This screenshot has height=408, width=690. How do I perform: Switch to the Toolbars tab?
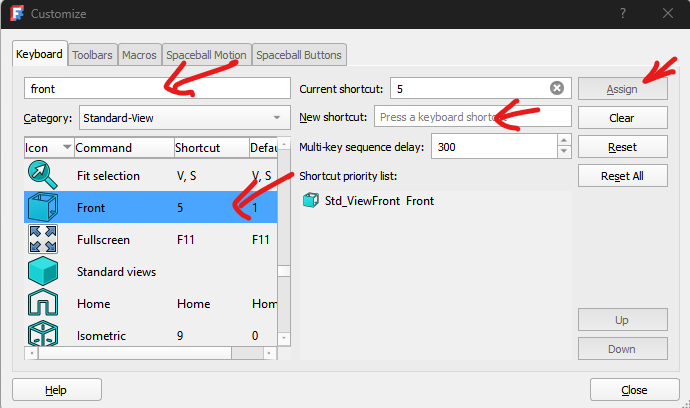[x=92, y=55]
